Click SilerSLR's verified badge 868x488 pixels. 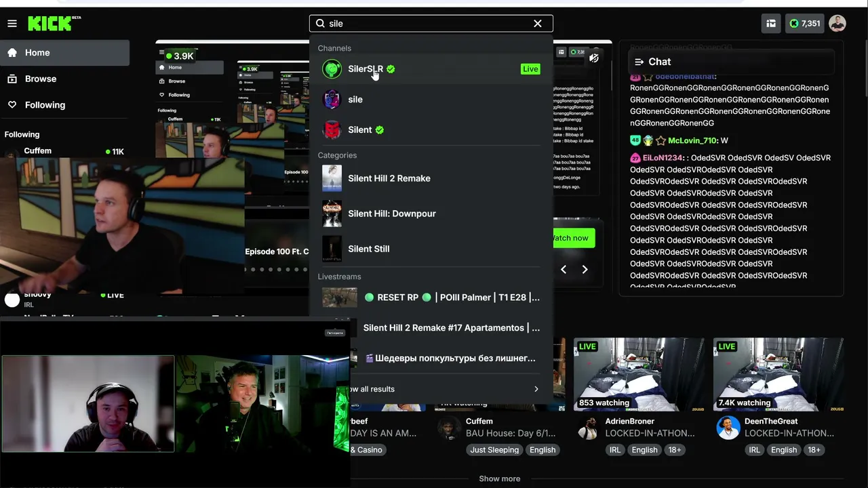(x=391, y=69)
